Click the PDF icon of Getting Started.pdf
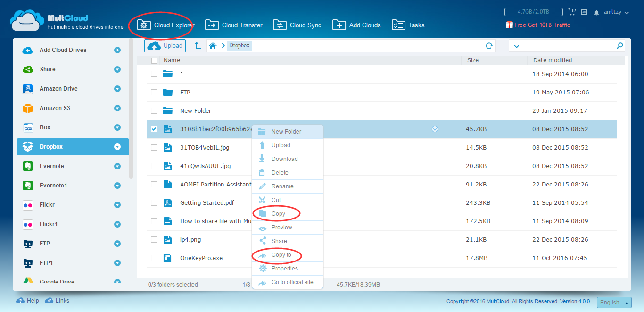Screen dimensions: 644x312 pyautogui.click(x=168, y=202)
